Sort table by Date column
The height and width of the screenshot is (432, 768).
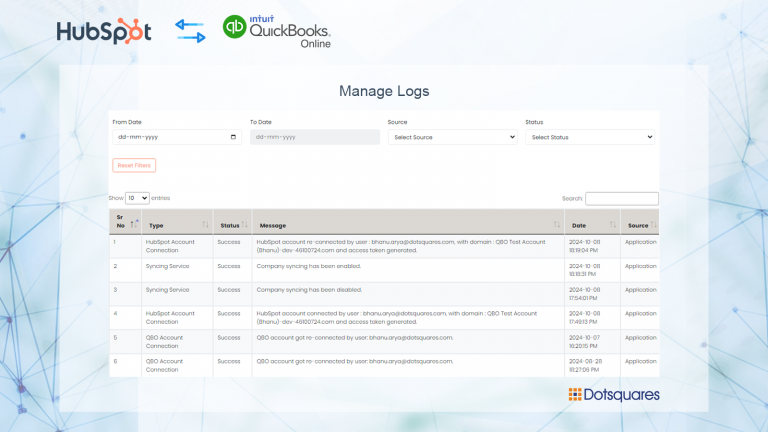(x=613, y=224)
